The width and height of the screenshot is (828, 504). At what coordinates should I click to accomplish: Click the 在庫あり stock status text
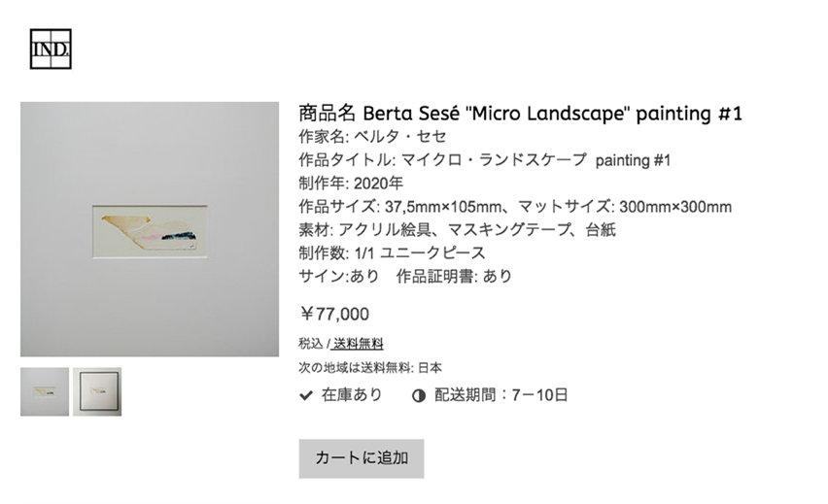(x=352, y=395)
